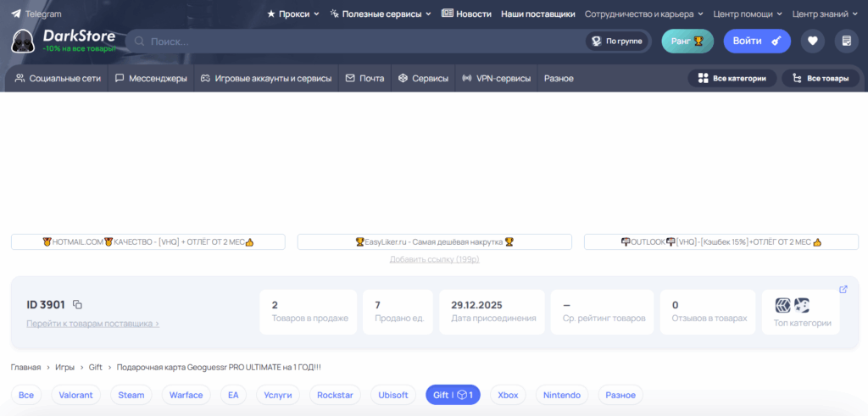Select the Xbox filter chip
This screenshot has width=868, height=416.
point(508,395)
